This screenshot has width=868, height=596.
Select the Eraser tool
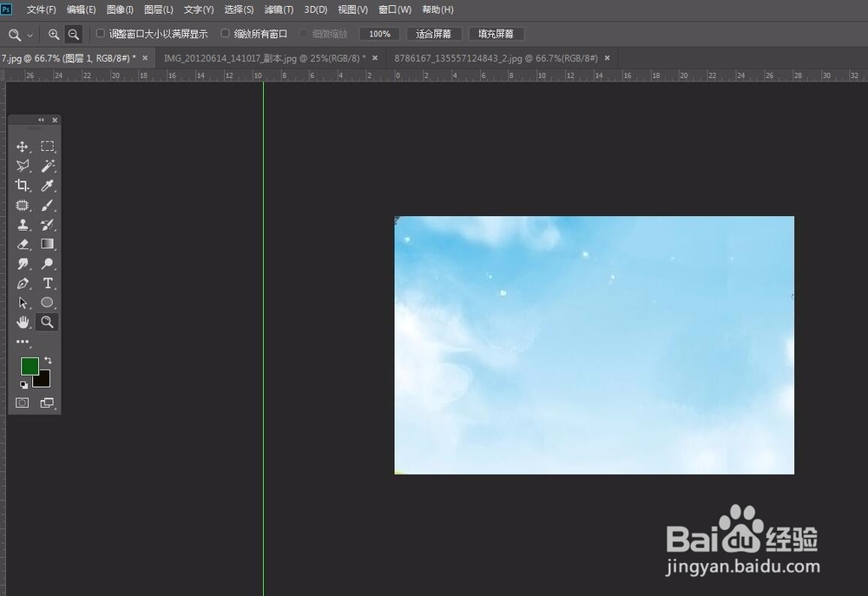(x=23, y=244)
